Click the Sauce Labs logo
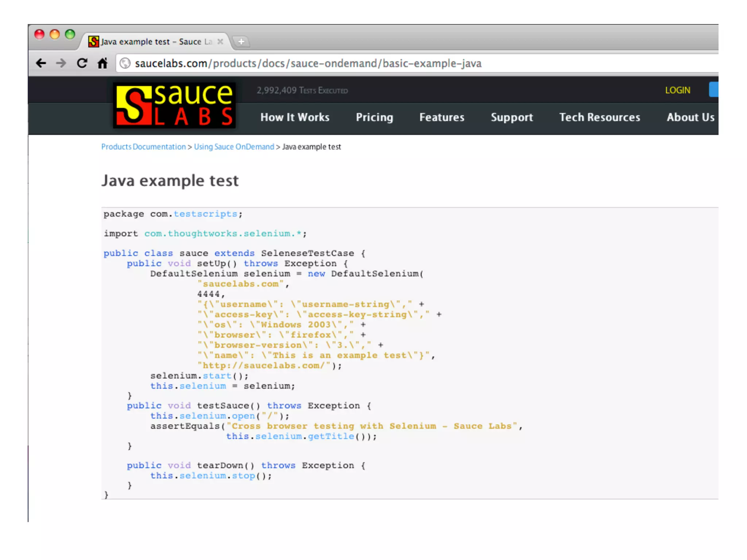 pyautogui.click(x=174, y=105)
